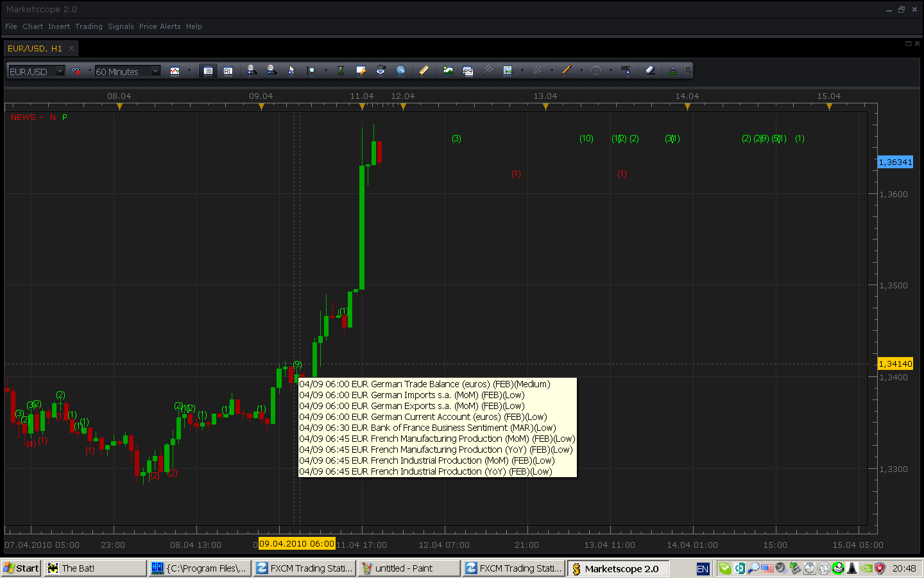
Task: Expand the crosshair tool dropdown arrow
Action: [326, 71]
